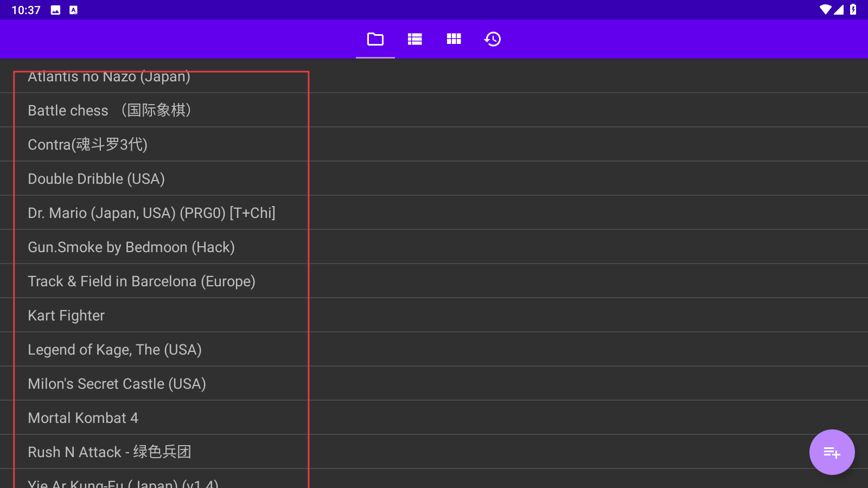Select the Contra game entry
Viewport: 868px width, 488px height.
(88, 145)
